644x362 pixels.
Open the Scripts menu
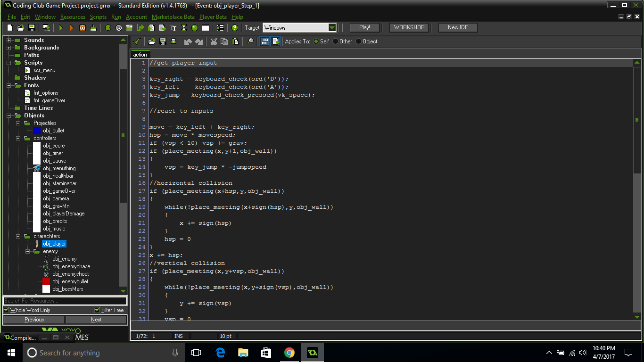98,16
